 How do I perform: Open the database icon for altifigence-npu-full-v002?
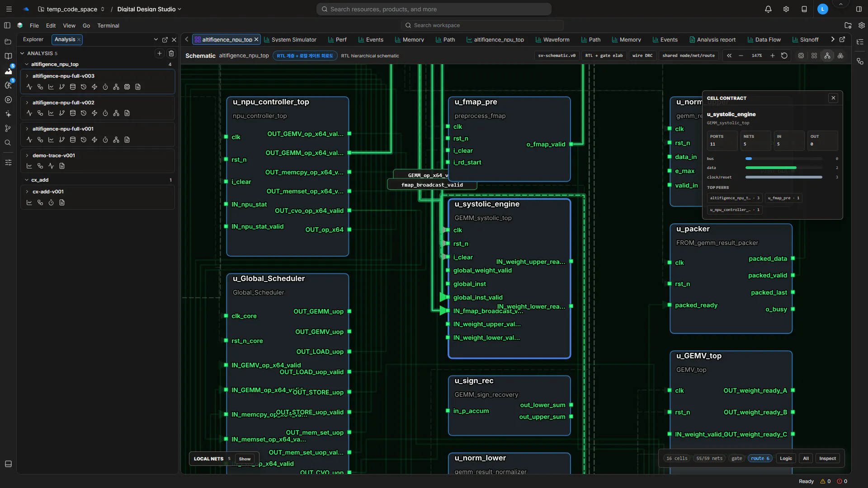73,113
